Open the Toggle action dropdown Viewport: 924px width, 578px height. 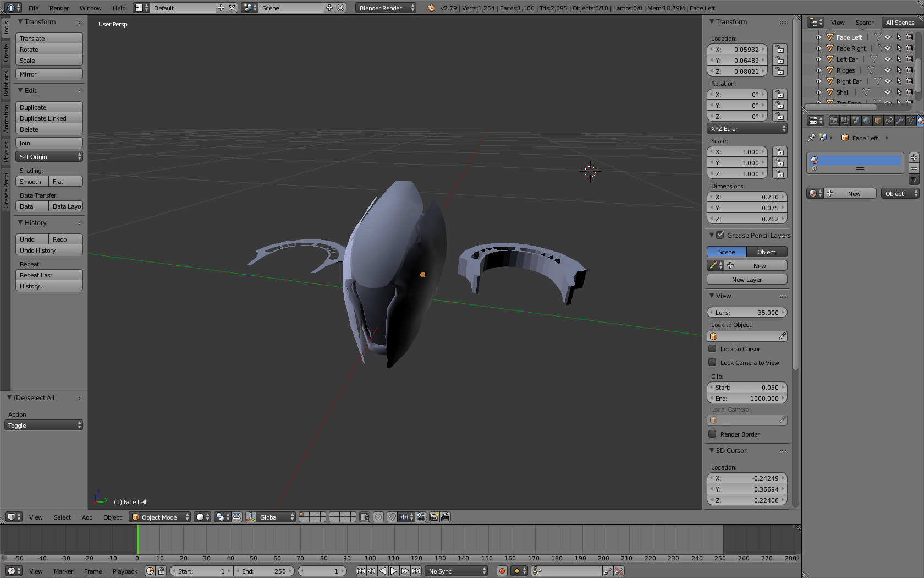click(x=43, y=425)
